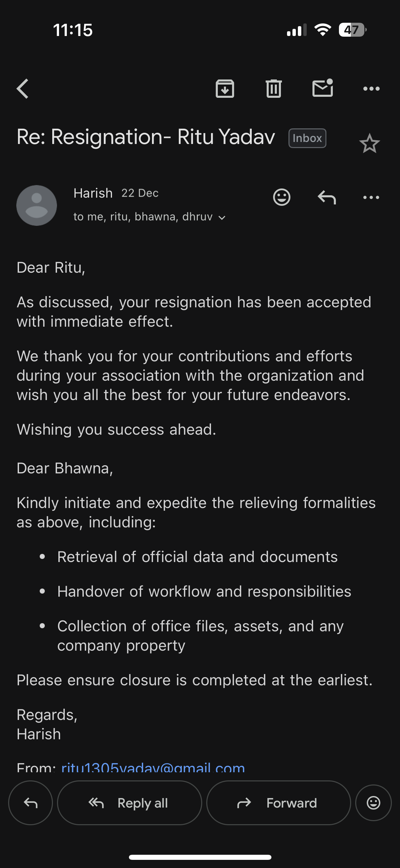This screenshot has width=400, height=868.
Task: Tap the bottom reply arrow button
Action: (31, 803)
